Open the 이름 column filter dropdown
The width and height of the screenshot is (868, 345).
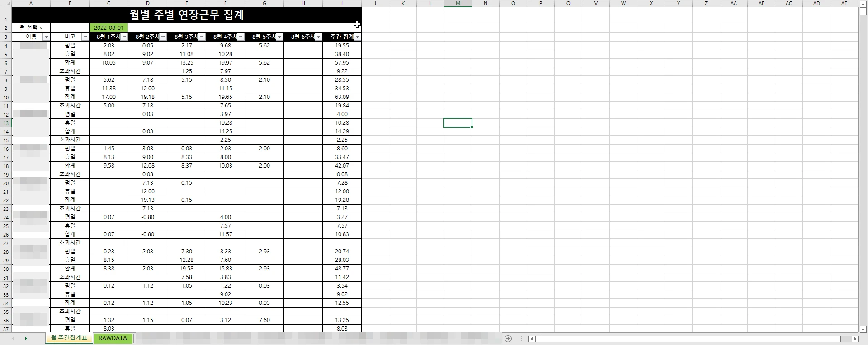(46, 37)
